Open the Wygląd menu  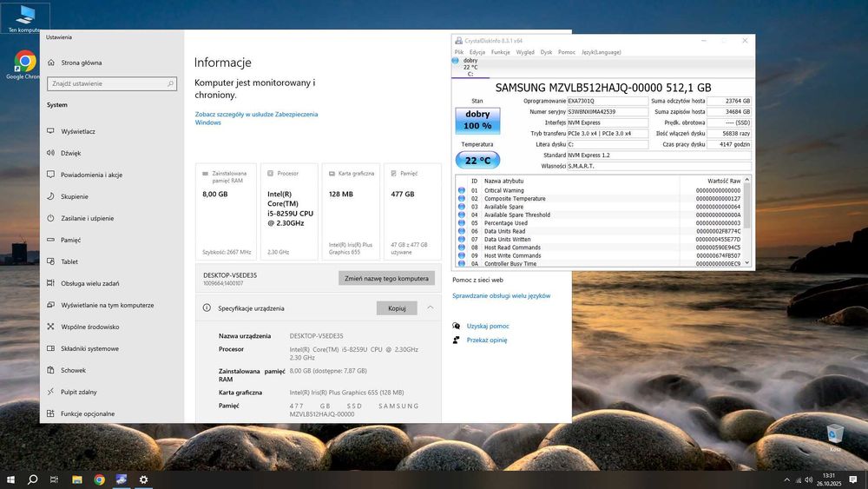[525, 52]
